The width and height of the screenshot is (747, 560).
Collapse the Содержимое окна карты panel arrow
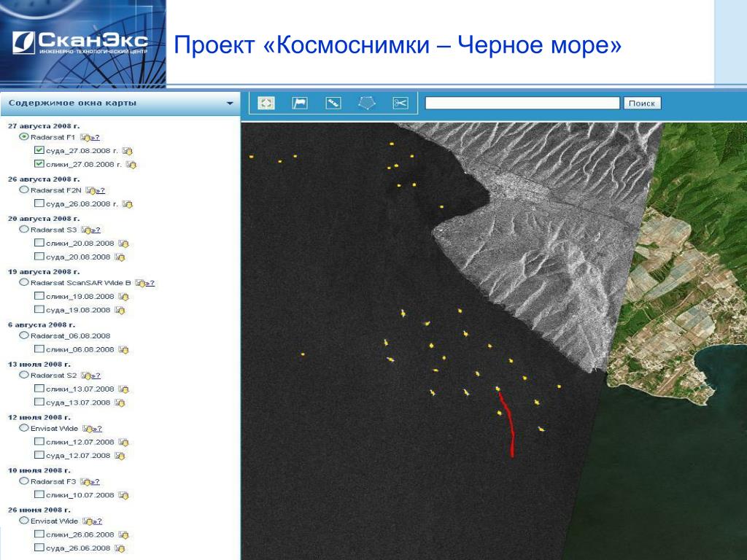coord(230,104)
